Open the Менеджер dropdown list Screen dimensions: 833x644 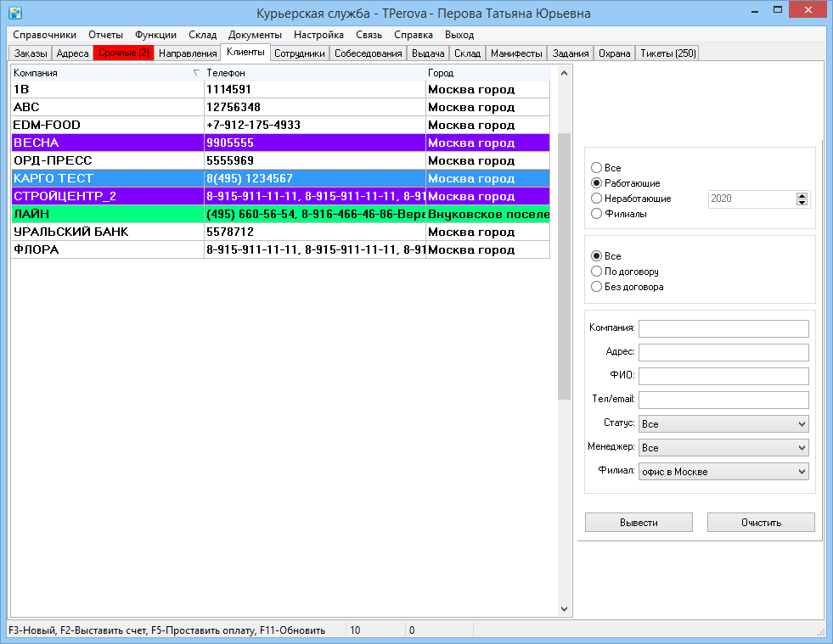[723, 447]
